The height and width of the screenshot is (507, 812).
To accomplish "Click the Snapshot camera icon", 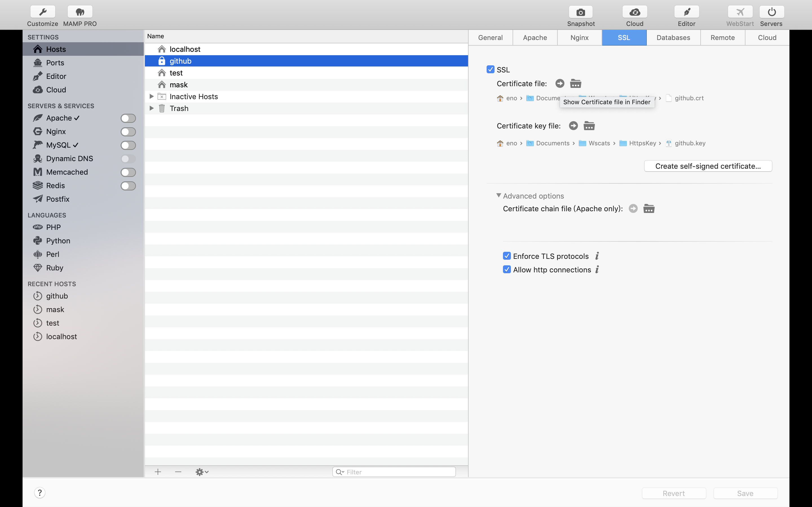I will pyautogui.click(x=581, y=12).
